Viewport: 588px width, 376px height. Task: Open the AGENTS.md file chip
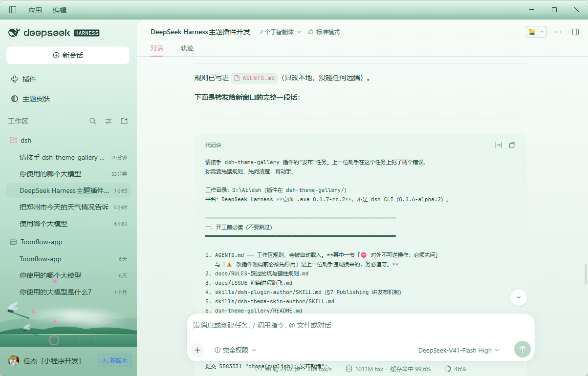[254, 78]
